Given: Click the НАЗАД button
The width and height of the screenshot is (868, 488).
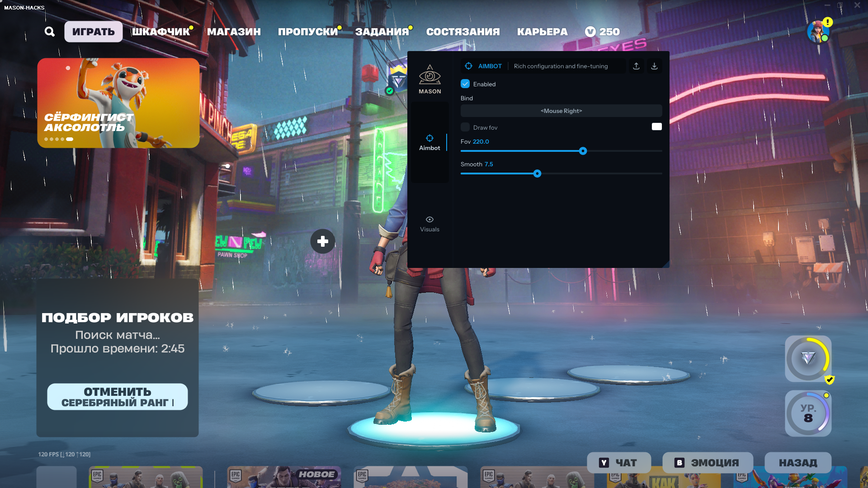Looking at the screenshot, I should coord(797,463).
